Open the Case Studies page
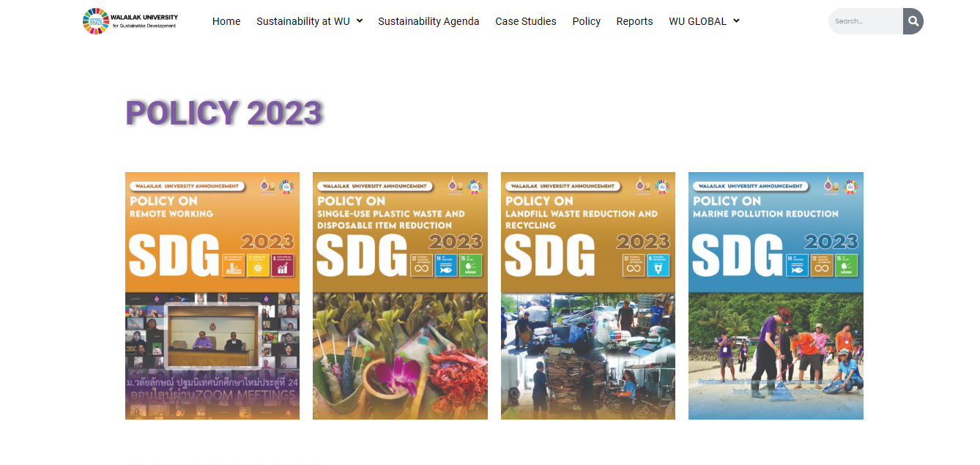The image size is (980, 465). 526,21
